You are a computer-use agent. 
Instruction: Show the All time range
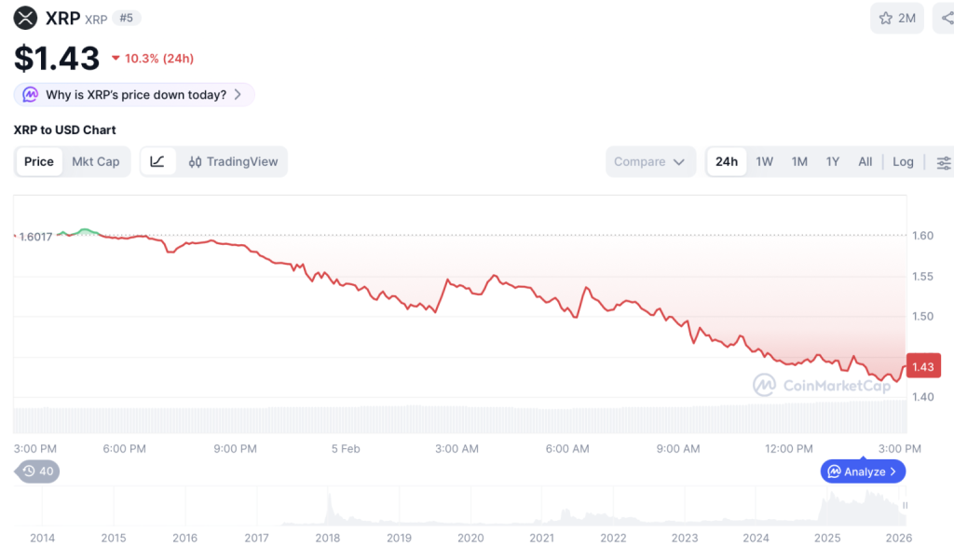point(865,161)
